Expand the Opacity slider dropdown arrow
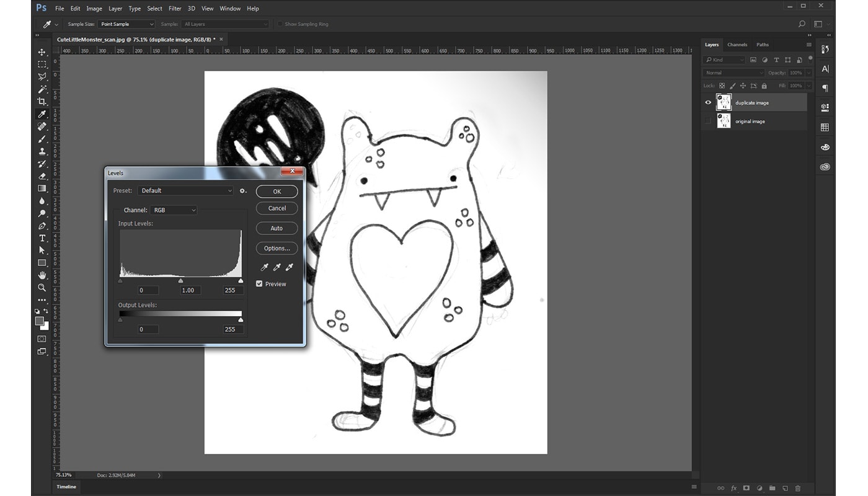Viewport: 868px width, 496px height. [x=808, y=73]
